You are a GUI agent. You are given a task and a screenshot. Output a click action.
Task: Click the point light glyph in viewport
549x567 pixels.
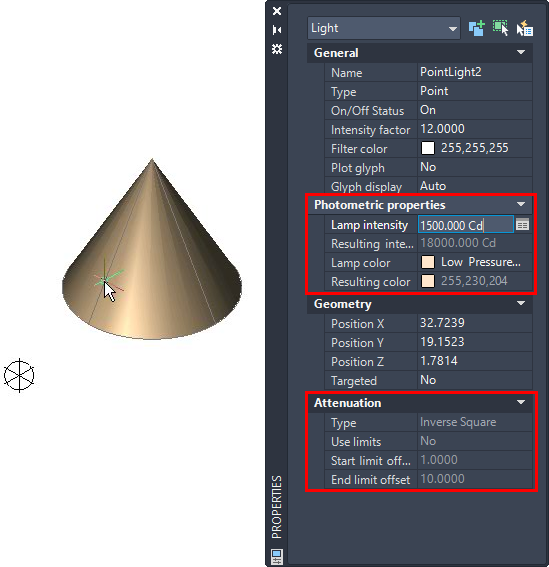[19, 375]
